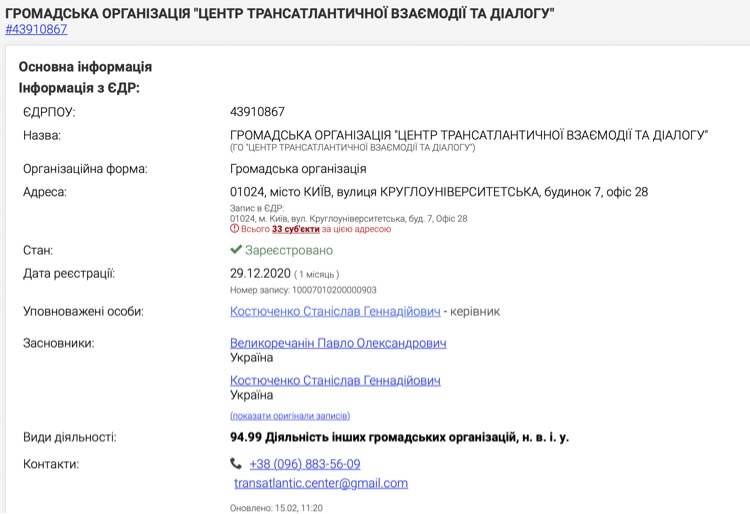750x514 pixels.
Task: Call phone number +38 (096) 883-56-09
Action: [x=305, y=464]
